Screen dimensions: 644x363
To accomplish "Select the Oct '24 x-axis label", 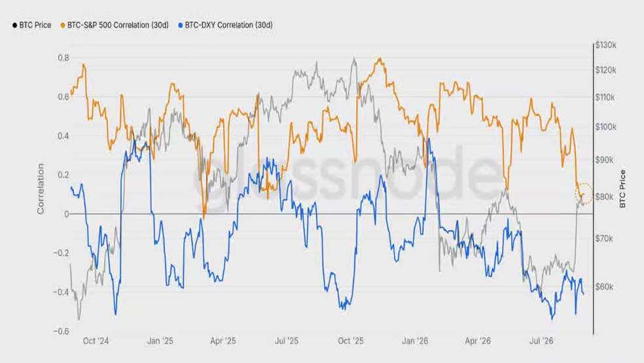I will pyautogui.click(x=96, y=341).
